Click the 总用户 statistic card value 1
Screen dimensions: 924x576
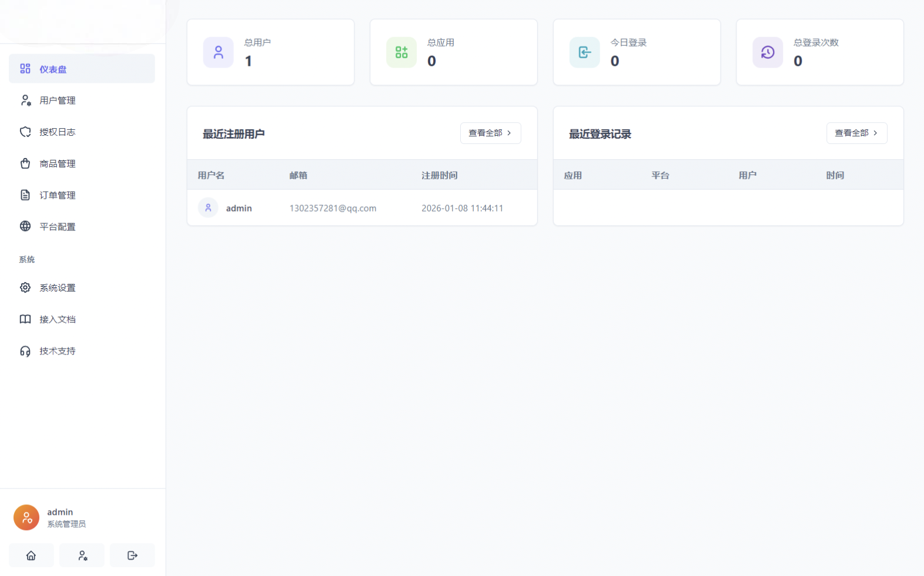249,61
